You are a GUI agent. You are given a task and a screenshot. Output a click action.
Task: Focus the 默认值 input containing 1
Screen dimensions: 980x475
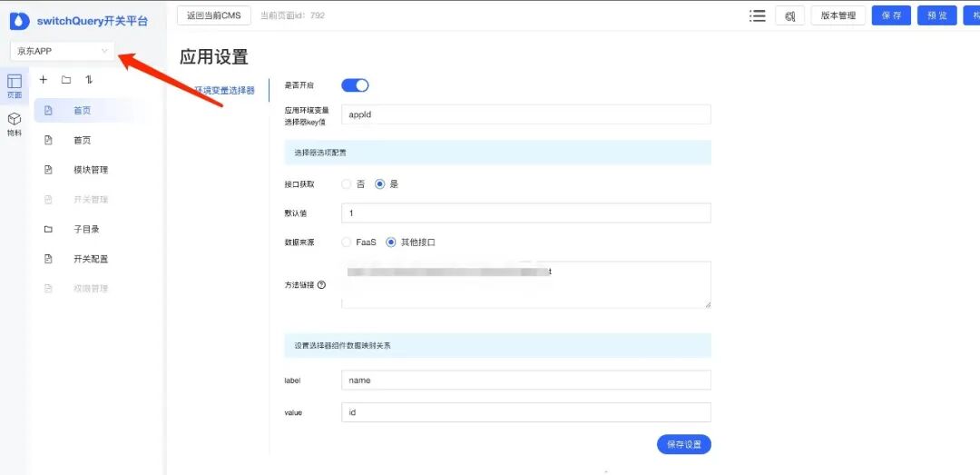pyautogui.click(x=526, y=213)
